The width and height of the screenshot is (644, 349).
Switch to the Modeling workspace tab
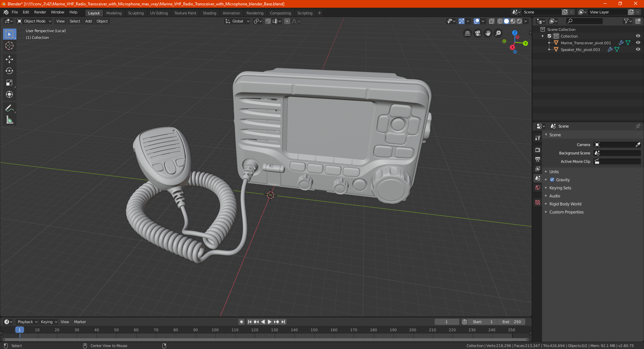click(114, 13)
